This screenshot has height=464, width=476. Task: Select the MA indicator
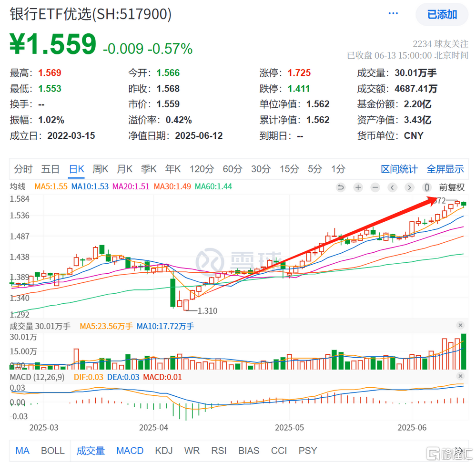coord(22,451)
